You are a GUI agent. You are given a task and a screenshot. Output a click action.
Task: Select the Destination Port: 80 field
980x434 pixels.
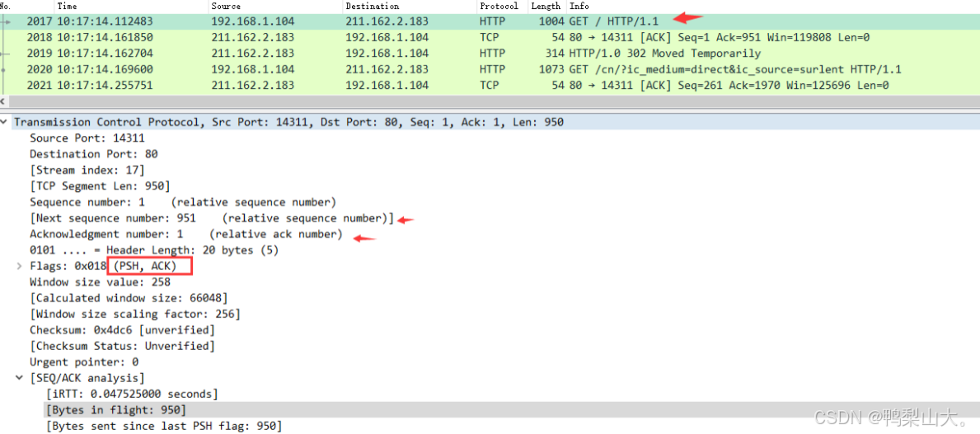pyautogui.click(x=94, y=154)
